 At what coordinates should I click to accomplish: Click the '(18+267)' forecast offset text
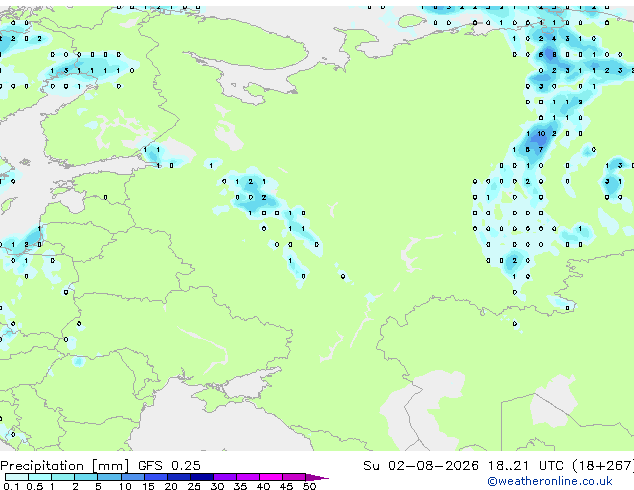602,466
